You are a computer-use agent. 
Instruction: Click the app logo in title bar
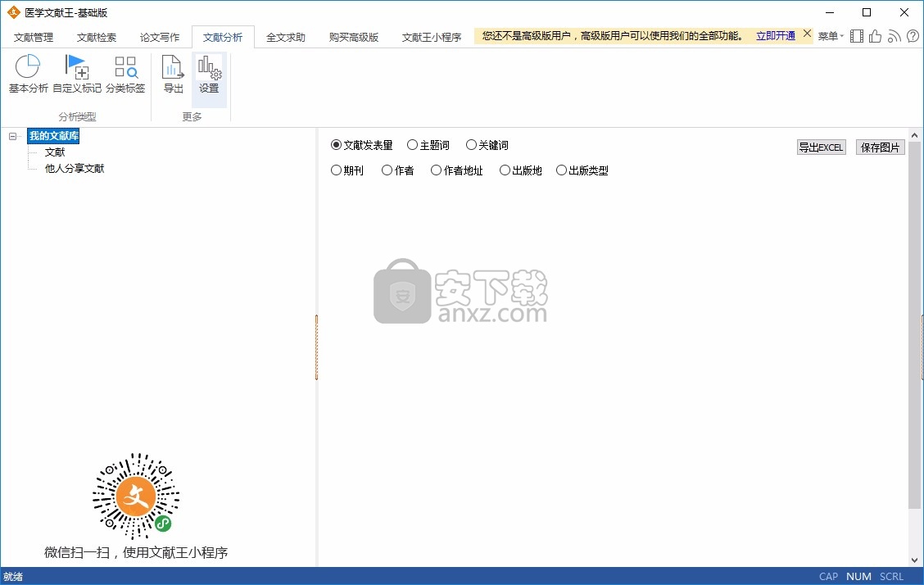pos(13,12)
